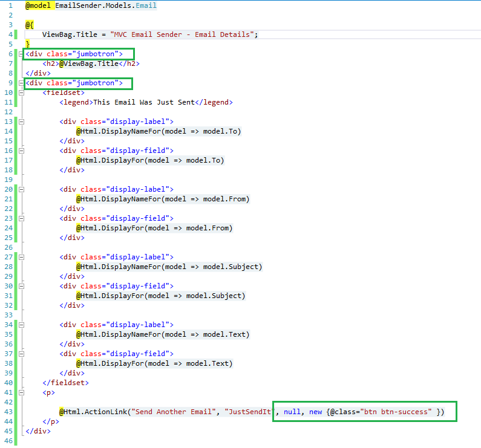
Task: Collapse the paragraph block at line 41
Action: [21, 392]
